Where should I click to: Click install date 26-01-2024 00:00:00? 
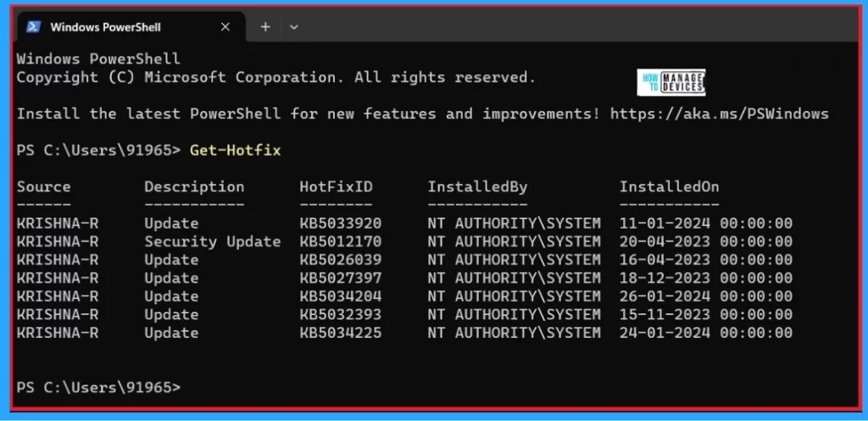point(706,296)
